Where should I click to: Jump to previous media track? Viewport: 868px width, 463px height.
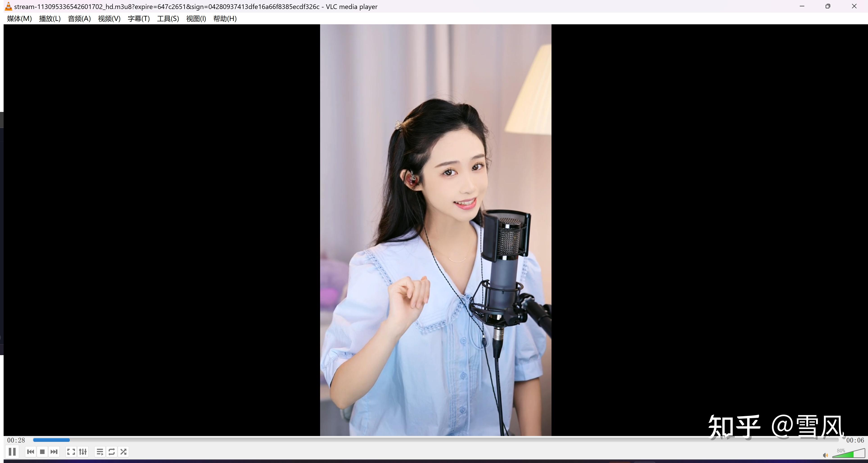(30, 452)
